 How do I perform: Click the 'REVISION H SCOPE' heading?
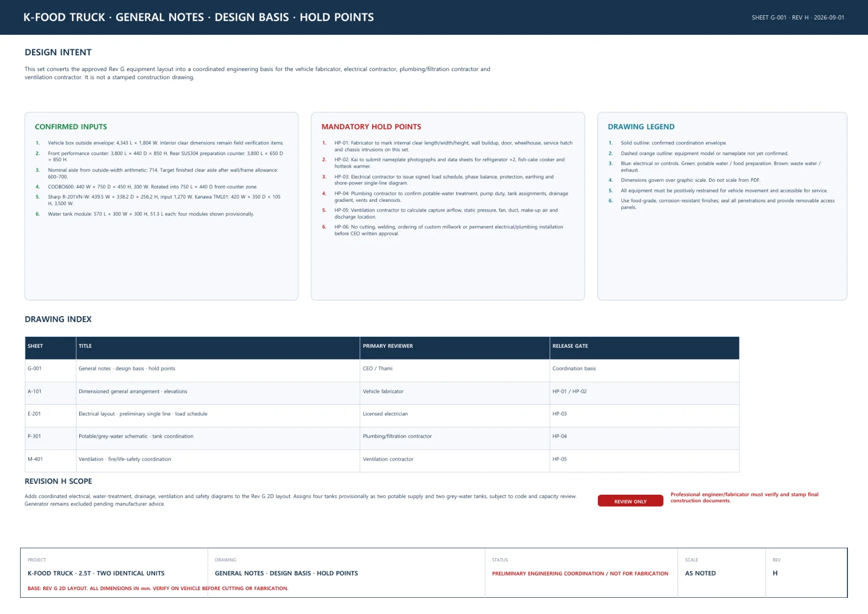(x=58, y=482)
